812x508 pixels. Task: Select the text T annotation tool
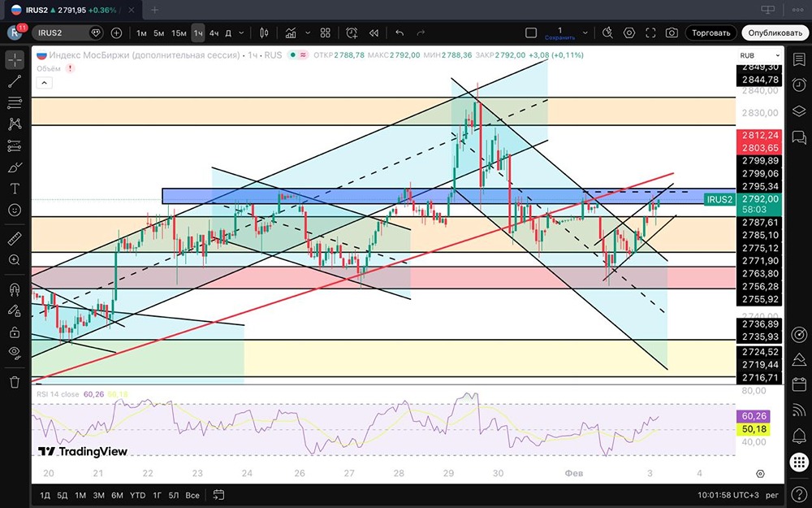pyautogui.click(x=15, y=189)
